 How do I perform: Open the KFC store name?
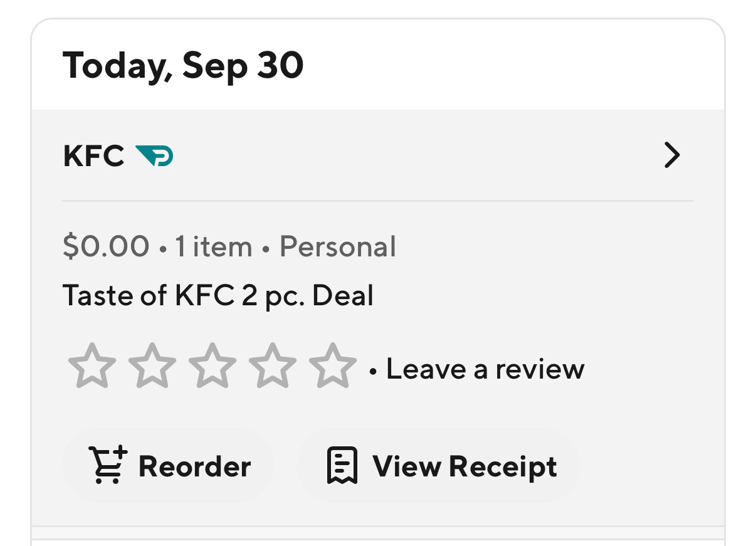pyautogui.click(x=94, y=155)
